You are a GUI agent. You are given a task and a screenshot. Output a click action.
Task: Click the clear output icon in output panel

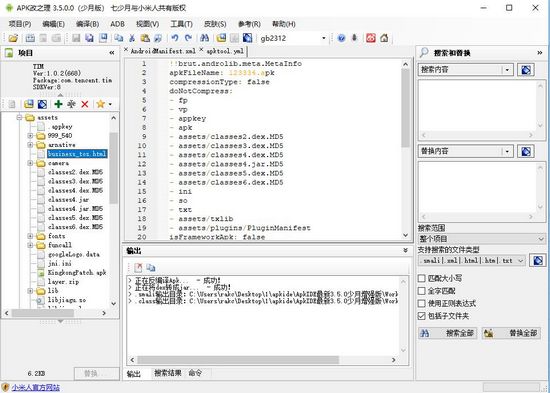[x=138, y=268]
